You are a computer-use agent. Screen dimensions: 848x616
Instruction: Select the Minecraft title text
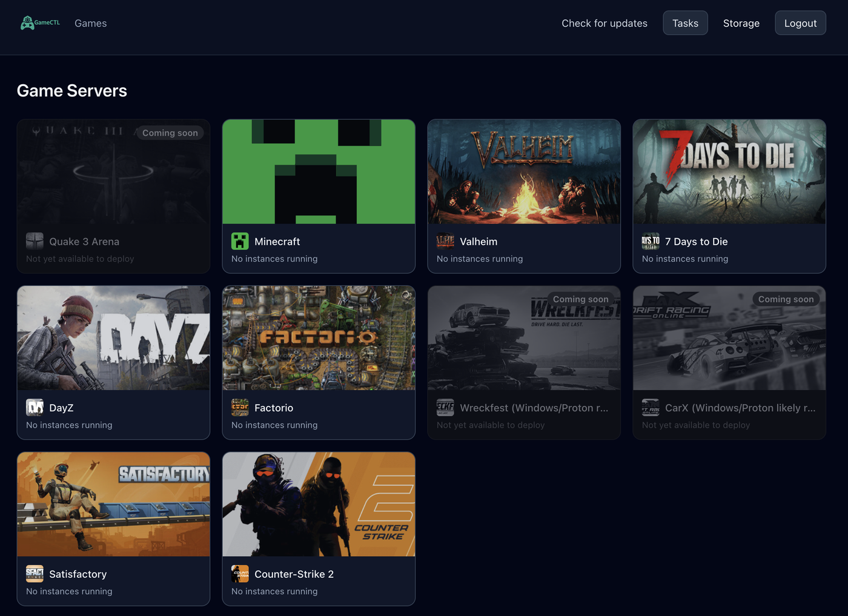(277, 242)
